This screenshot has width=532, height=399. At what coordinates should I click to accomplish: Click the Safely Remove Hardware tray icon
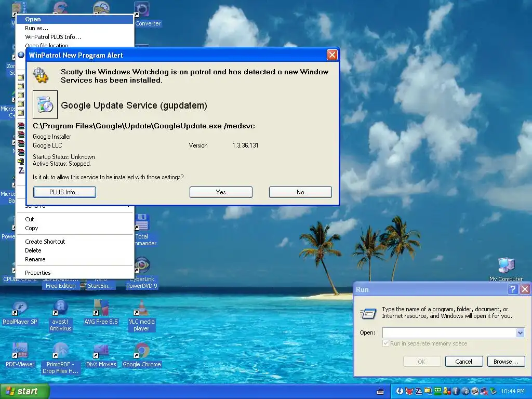point(494,391)
